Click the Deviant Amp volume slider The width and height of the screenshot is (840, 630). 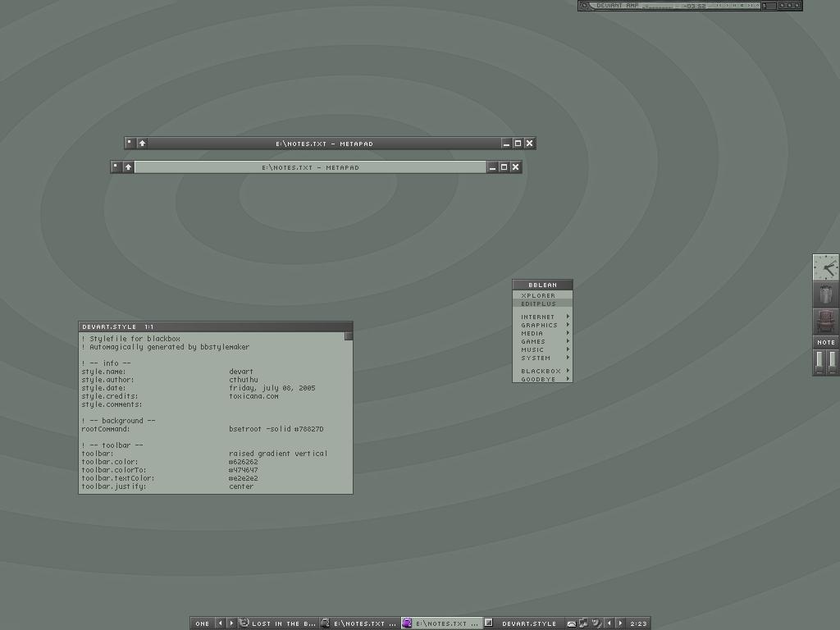(x=769, y=6)
